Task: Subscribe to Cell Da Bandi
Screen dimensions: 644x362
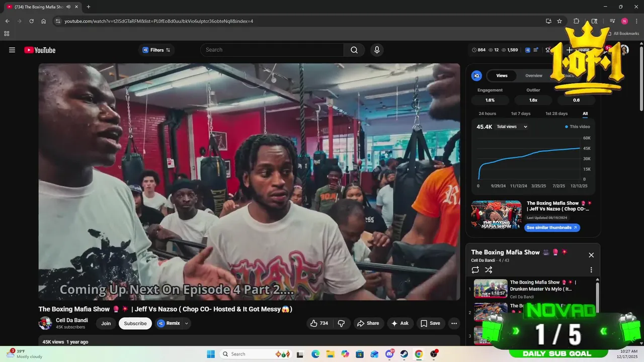Action: pos(135,323)
